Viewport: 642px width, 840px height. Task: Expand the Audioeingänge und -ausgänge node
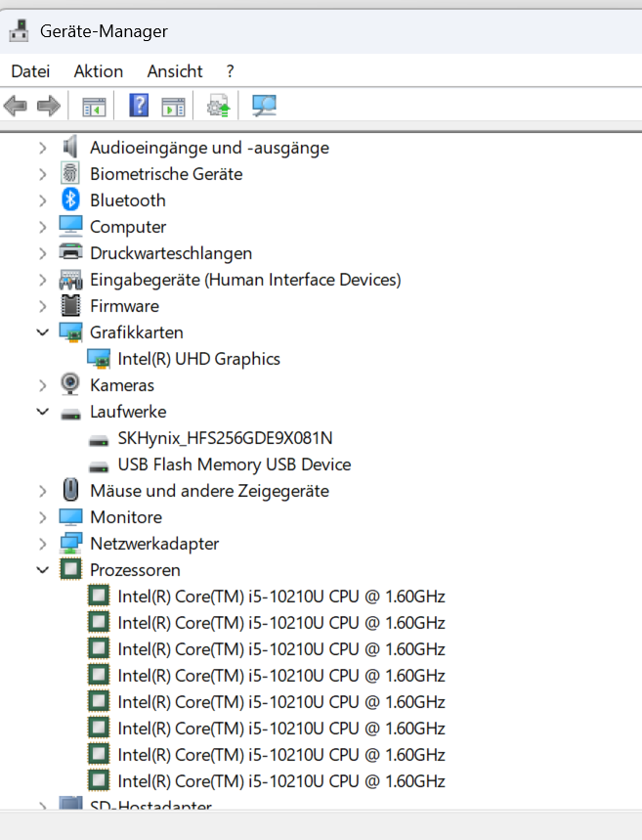click(42, 148)
